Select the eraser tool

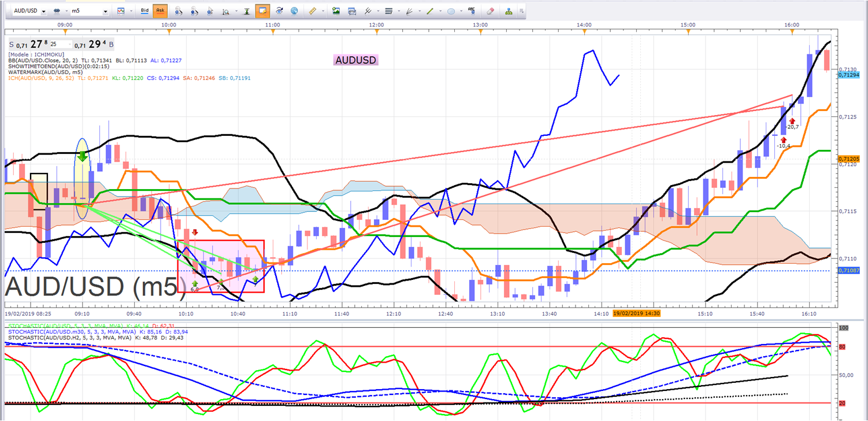(x=491, y=11)
